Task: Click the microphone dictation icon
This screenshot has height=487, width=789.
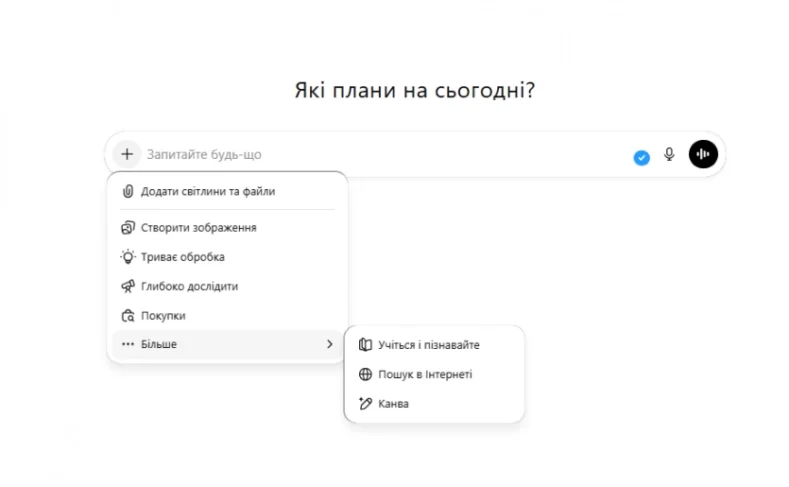Action: pos(669,155)
